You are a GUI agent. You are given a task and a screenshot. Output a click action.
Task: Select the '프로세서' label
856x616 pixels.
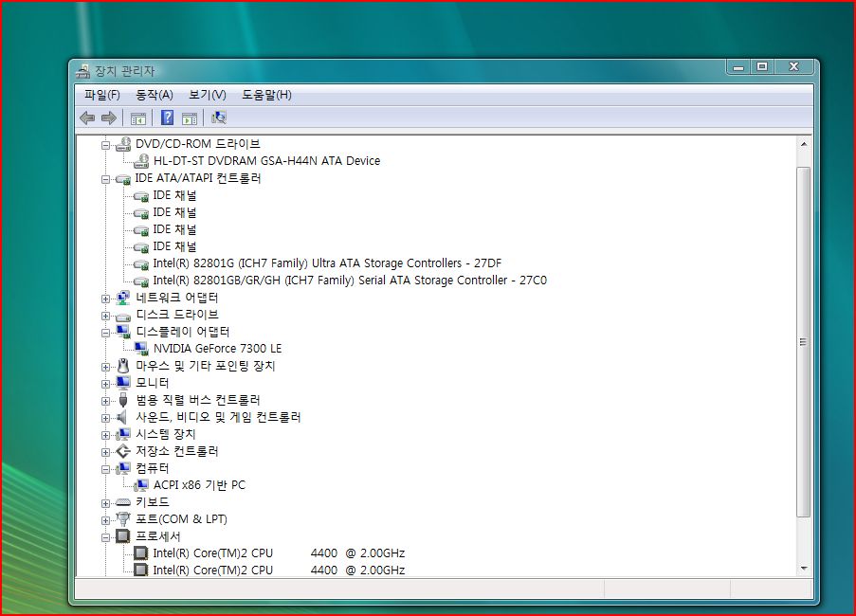[157, 536]
